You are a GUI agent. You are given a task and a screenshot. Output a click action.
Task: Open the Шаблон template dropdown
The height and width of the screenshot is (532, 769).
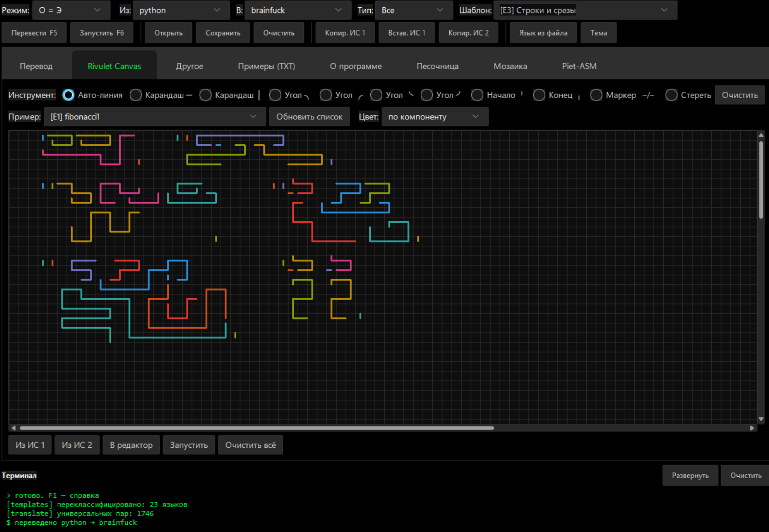tap(585, 10)
